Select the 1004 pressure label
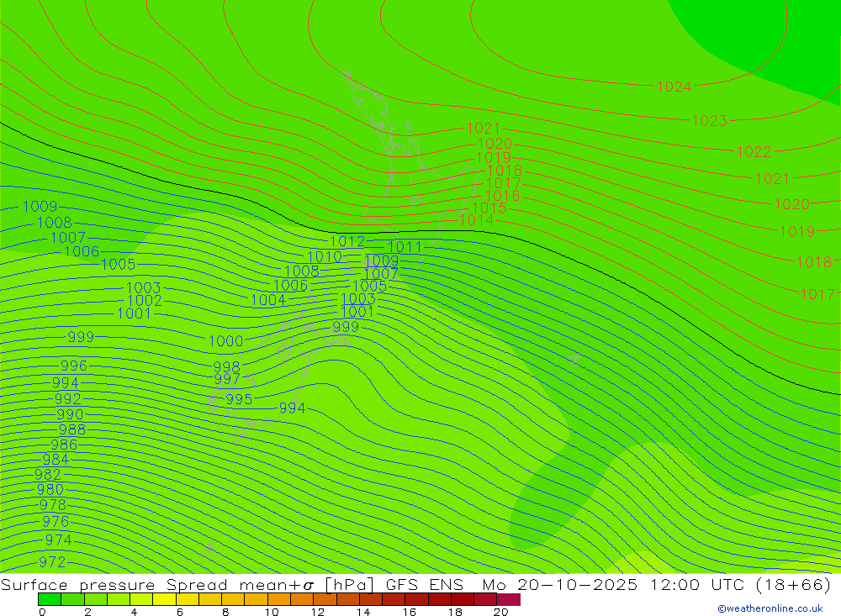The height and width of the screenshot is (616, 841). [268, 300]
